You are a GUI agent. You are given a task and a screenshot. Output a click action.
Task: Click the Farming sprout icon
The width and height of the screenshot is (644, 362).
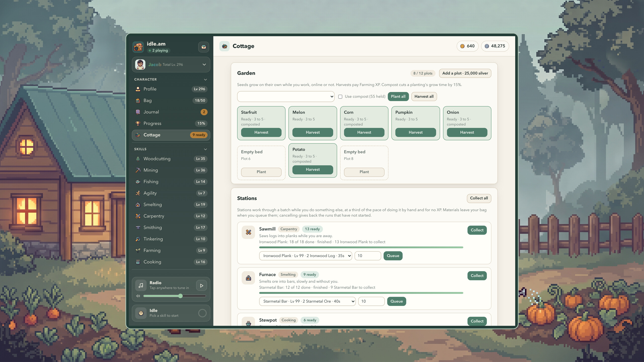pyautogui.click(x=138, y=250)
